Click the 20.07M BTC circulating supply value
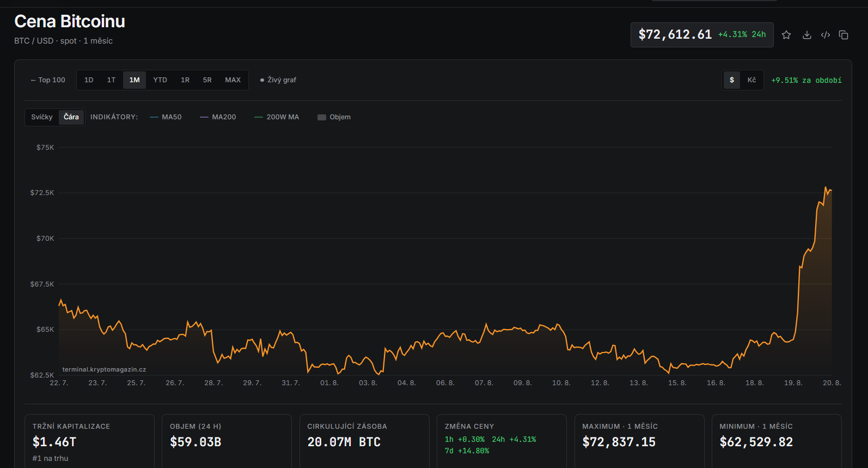 click(x=344, y=442)
